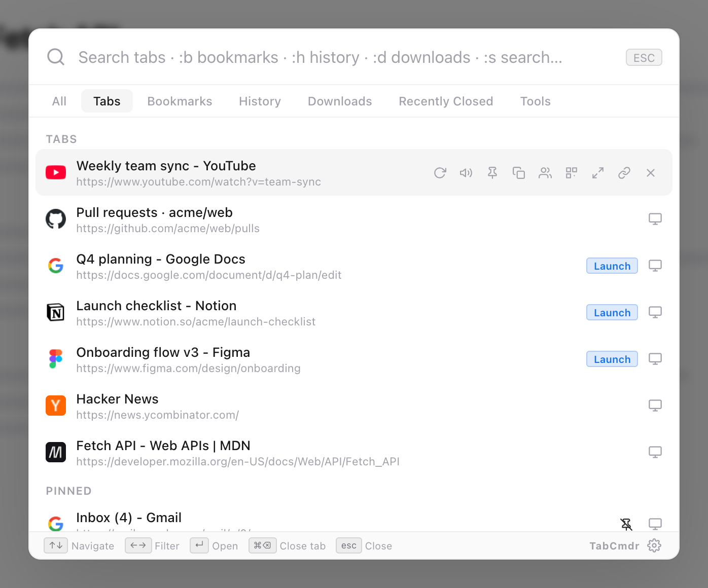Click the esc key hint in footer
The height and width of the screenshot is (588, 708).
point(349,545)
